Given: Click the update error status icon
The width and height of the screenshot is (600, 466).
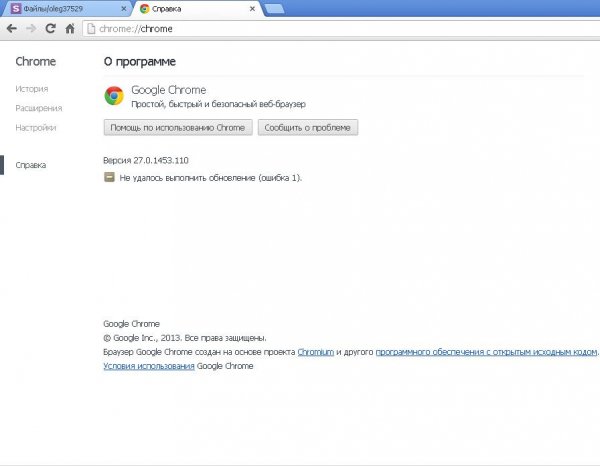Looking at the screenshot, I should [109, 177].
